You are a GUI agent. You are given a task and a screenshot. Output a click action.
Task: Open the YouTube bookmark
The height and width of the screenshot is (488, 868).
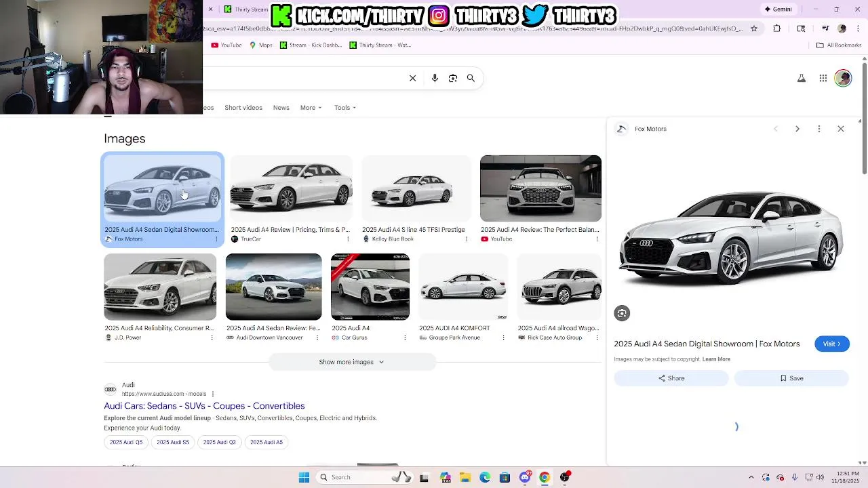pos(226,45)
